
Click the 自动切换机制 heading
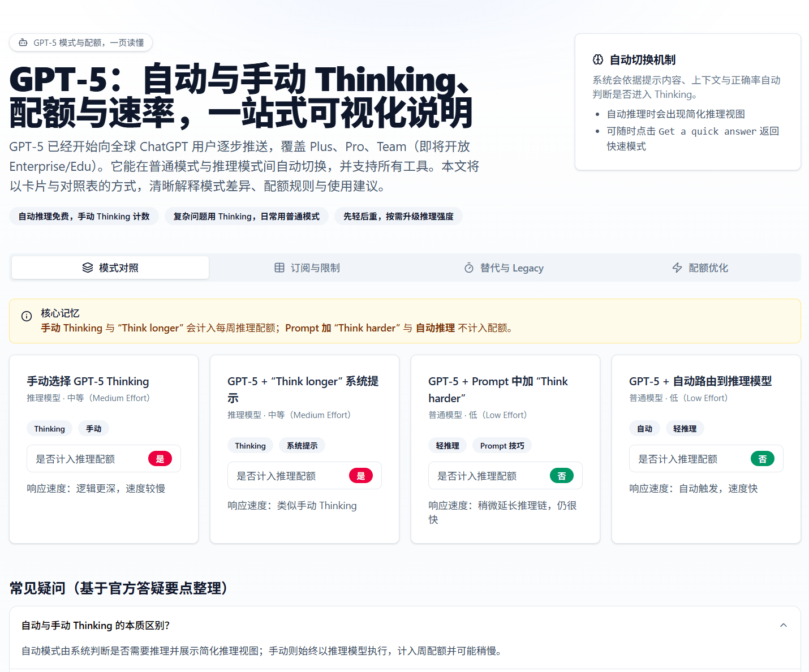pyautogui.click(x=643, y=59)
